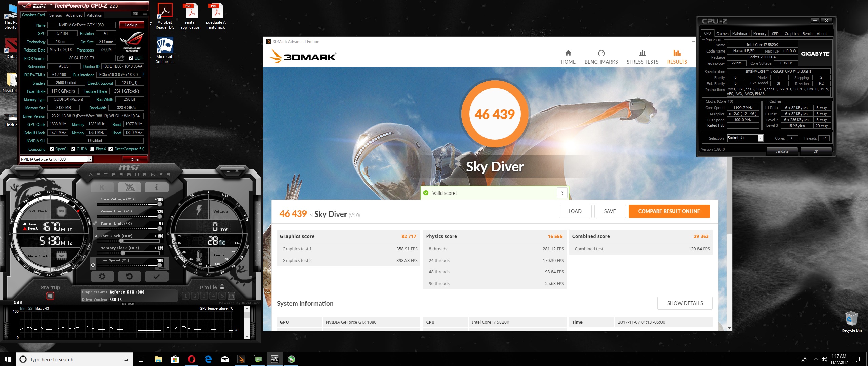Switch to GPU-Z Validation tab
This screenshot has width=868, height=366.
(x=94, y=15)
